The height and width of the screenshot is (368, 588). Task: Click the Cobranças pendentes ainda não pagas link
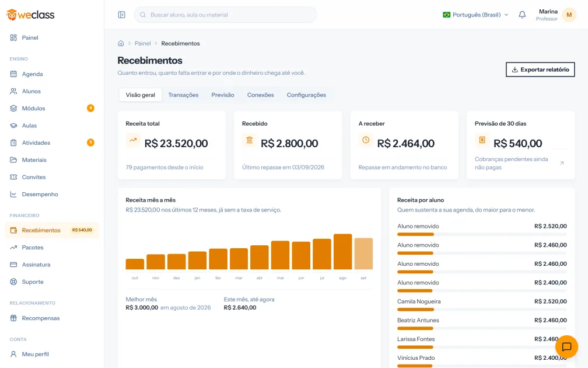coord(511,164)
